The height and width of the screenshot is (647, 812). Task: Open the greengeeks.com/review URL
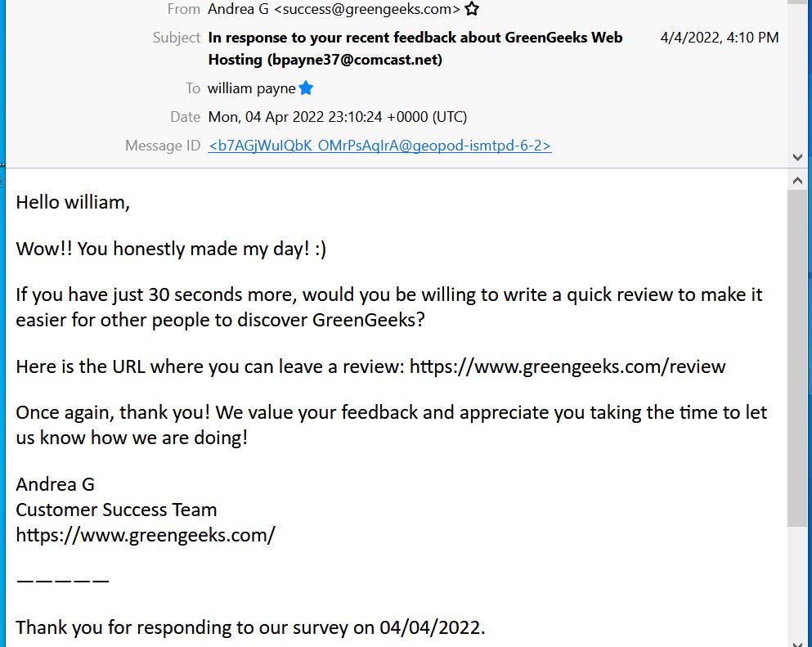[568, 366]
